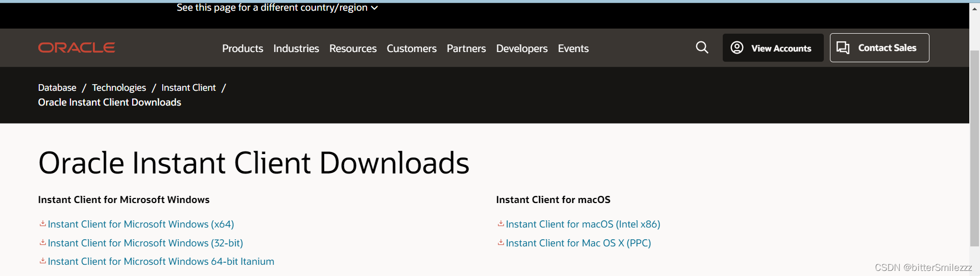Open the Resources menu
This screenshot has width=980, height=276.
[x=353, y=48]
